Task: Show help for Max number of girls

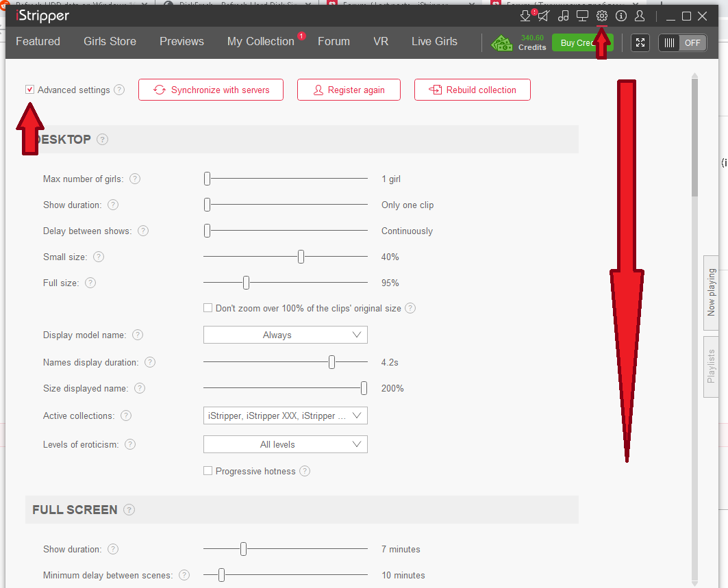Action: (135, 179)
